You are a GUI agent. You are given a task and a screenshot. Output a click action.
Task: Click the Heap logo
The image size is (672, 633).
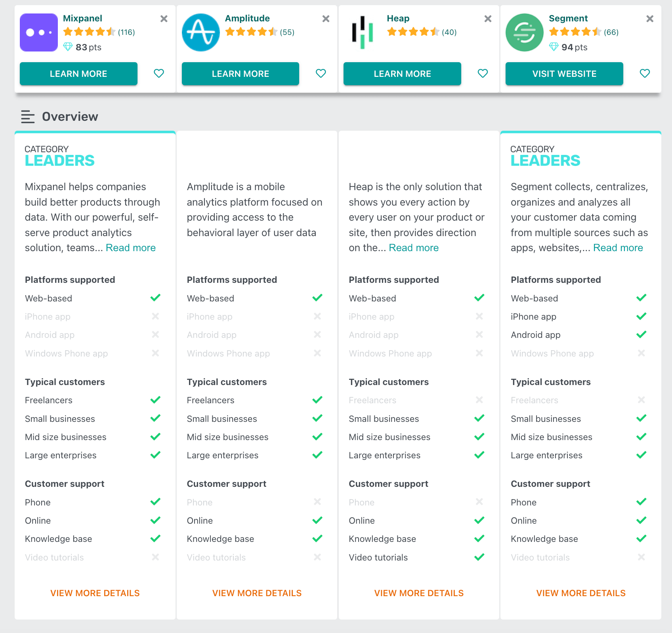363,32
